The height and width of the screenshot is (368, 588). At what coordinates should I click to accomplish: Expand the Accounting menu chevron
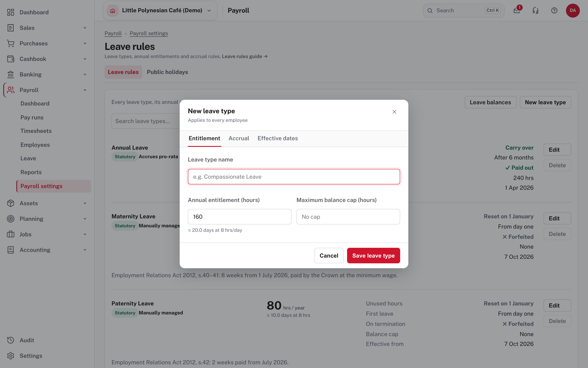(85, 250)
